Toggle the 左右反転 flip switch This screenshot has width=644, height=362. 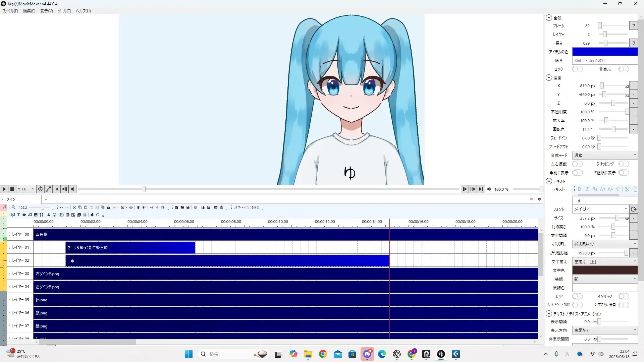(577, 164)
